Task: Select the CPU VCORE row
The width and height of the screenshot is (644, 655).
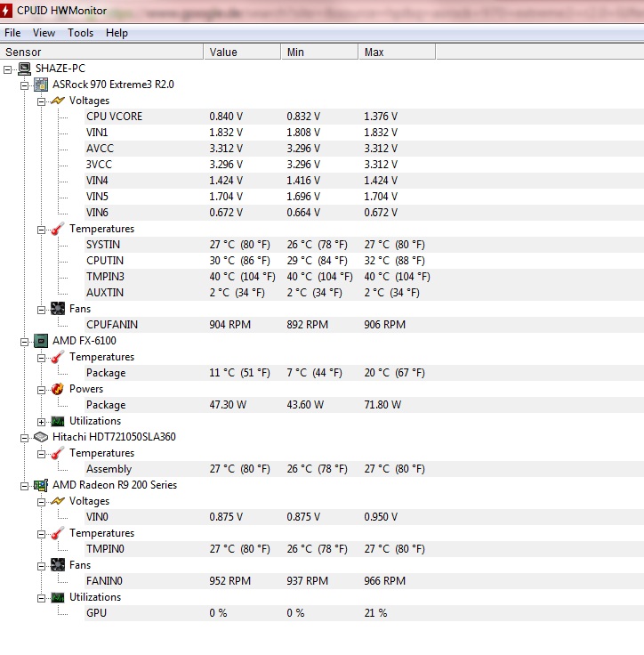Action: pyautogui.click(x=364, y=117)
